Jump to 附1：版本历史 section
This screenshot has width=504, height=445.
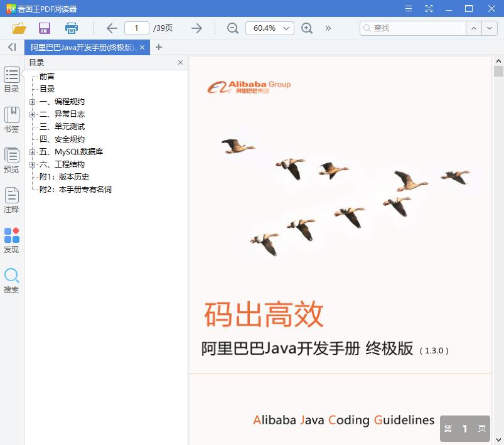[64, 177]
